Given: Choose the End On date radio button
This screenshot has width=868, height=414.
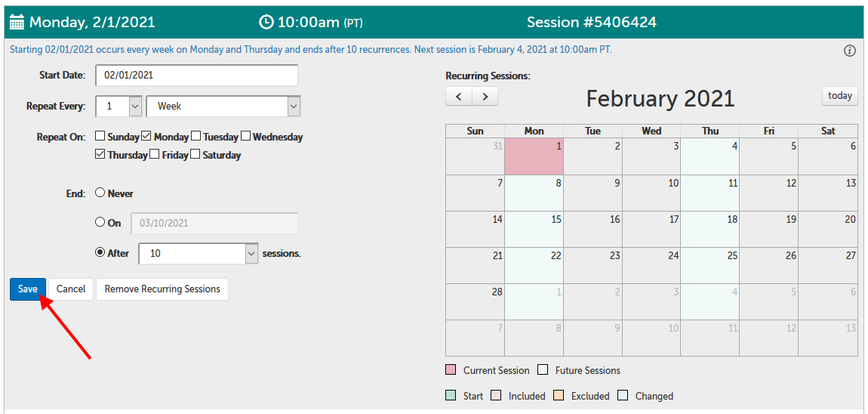Looking at the screenshot, I should tap(100, 223).
